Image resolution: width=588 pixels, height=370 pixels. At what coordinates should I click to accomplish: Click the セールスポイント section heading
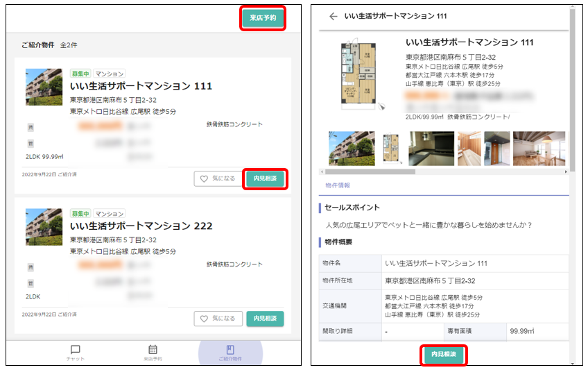(x=352, y=208)
